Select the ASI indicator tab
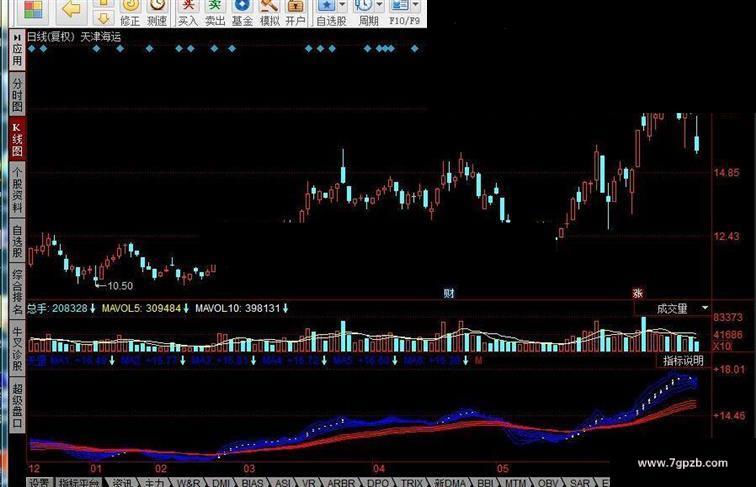The width and height of the screenshot is (756, 487). [283, 482]
